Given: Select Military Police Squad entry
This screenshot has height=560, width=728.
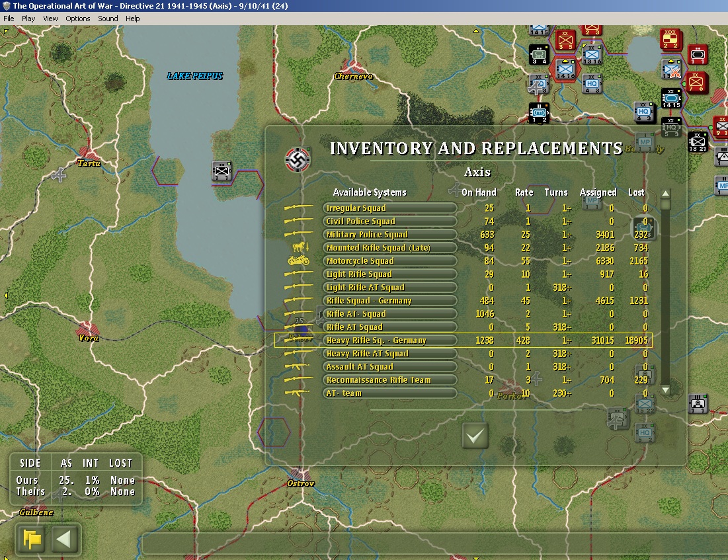Looking at the screenshot, I should point(389,235).
